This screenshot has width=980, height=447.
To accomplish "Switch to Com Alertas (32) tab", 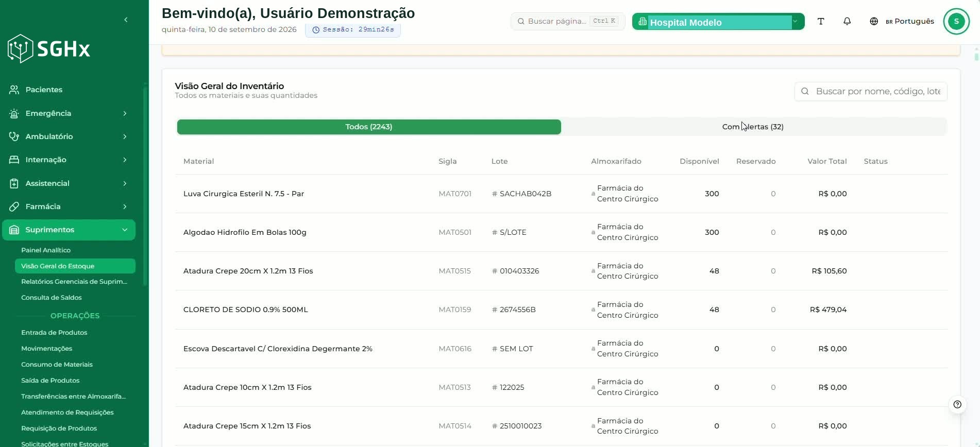I will pos(753,127).
